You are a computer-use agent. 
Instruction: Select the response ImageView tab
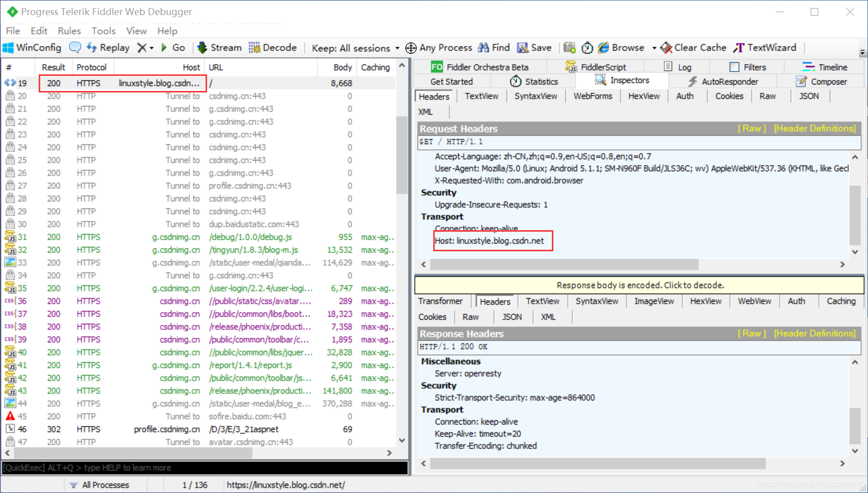click(x=654, y=301)
